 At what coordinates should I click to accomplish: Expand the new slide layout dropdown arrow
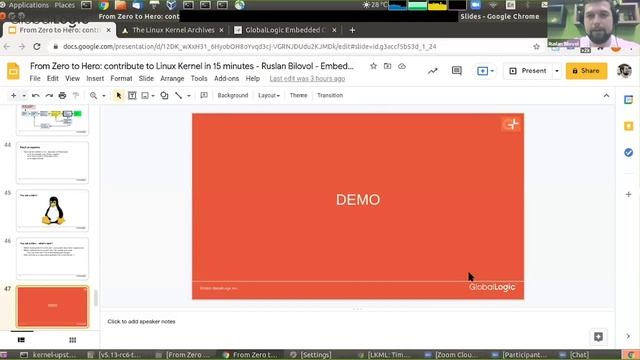tap(24, 96)
